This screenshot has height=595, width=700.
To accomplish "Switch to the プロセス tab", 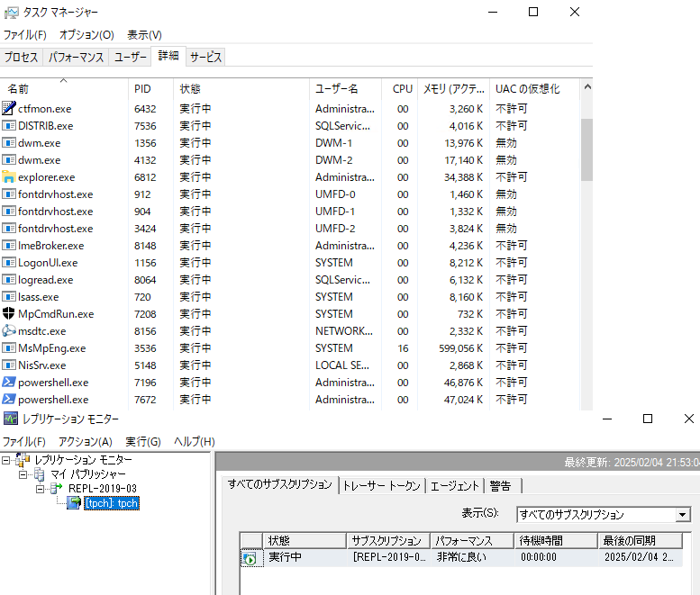I will click(21, 57).
